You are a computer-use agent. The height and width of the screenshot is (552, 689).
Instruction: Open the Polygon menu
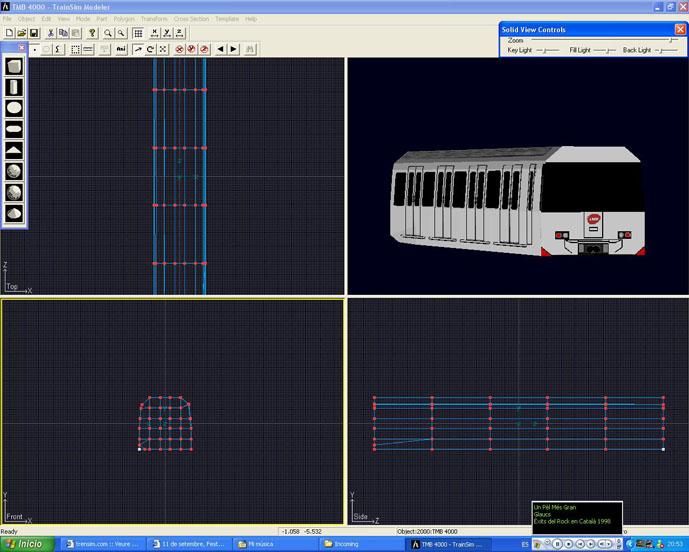pos(124,19)
